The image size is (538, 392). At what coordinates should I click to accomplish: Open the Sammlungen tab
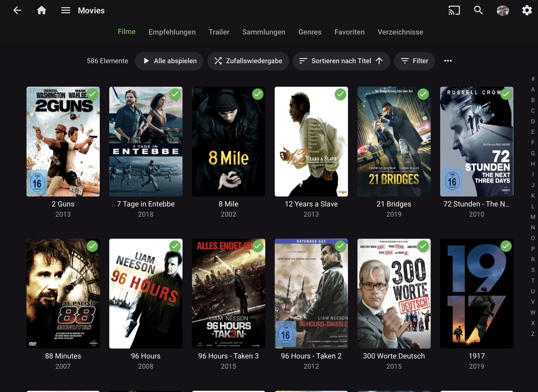pyautogui.click(x=264, y=32)
